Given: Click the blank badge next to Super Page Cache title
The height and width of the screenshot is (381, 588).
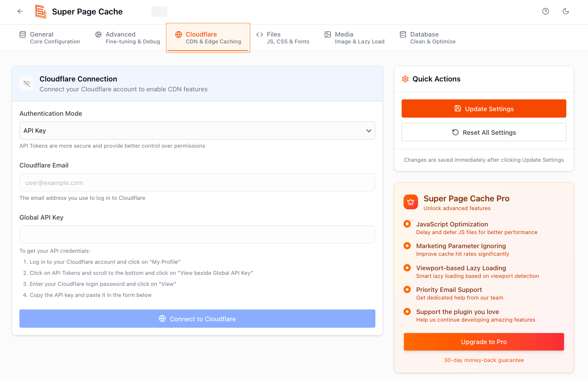Looking at the screenshot, I should pos(159,11).
